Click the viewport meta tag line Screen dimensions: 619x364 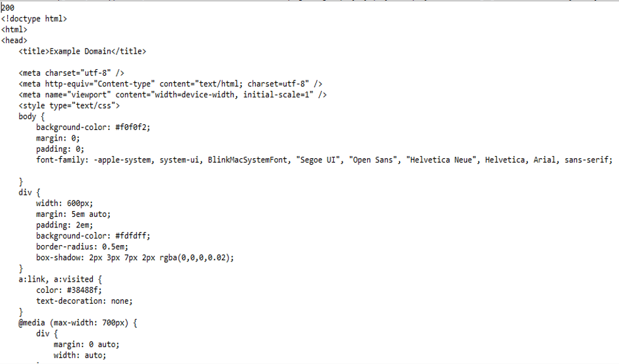173,95
